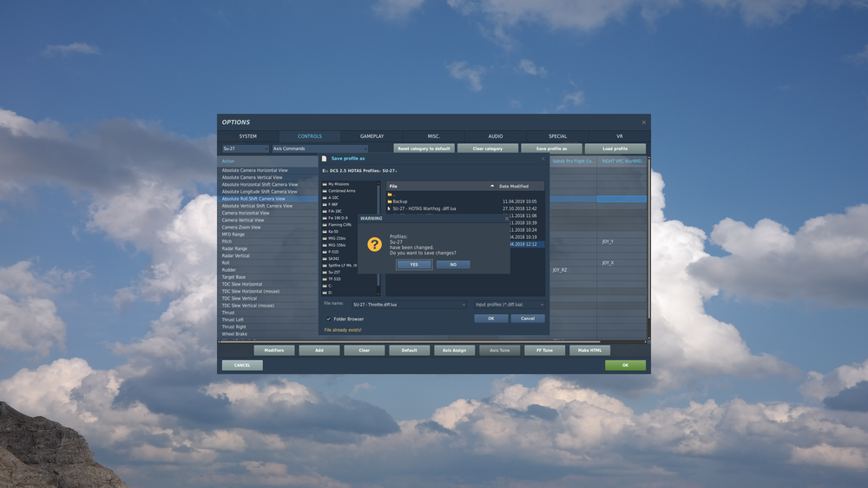The width and height of the screenshot is (868, 488).
Task: Click Reset category to default button
Action: pyautogui.click(x=424, y=148)
